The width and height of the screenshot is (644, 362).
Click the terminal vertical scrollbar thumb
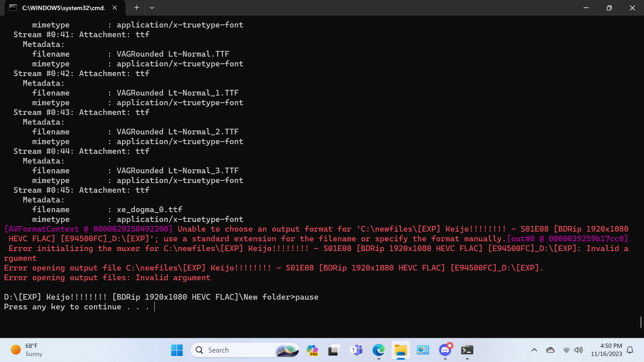tap(641, 322)
